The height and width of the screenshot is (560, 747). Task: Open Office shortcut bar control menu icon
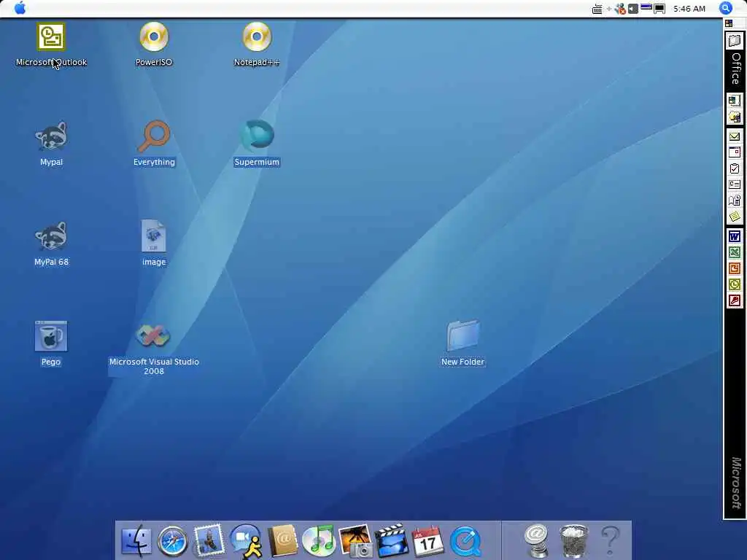(x=729, y=23)
